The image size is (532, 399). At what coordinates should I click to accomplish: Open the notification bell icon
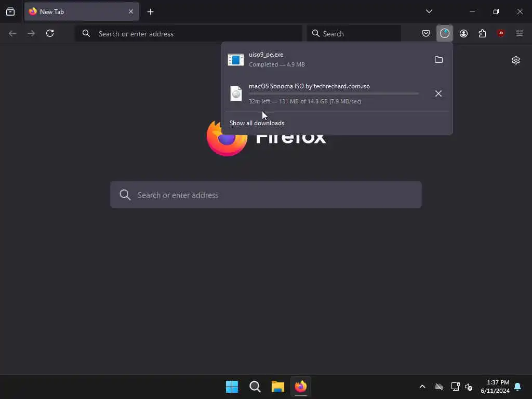518,387
